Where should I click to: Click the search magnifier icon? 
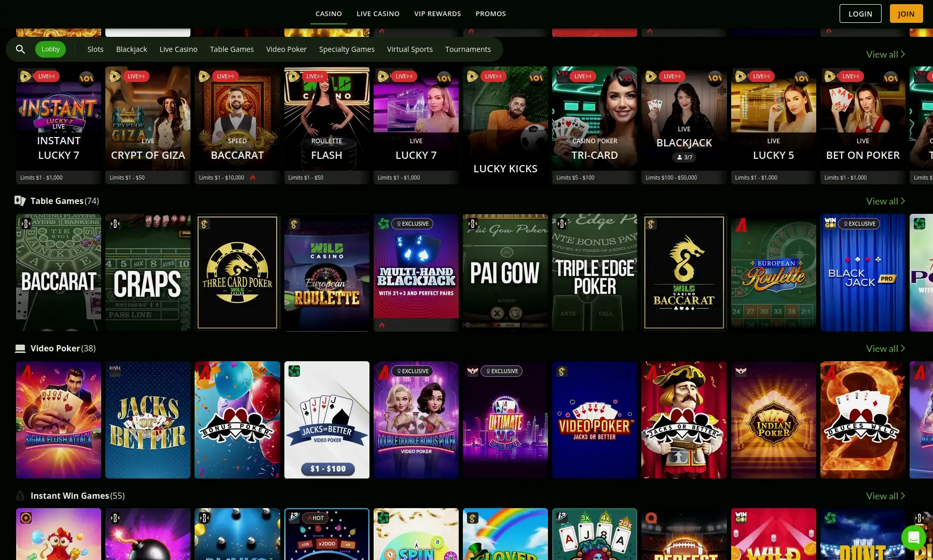tap(20, 49)
